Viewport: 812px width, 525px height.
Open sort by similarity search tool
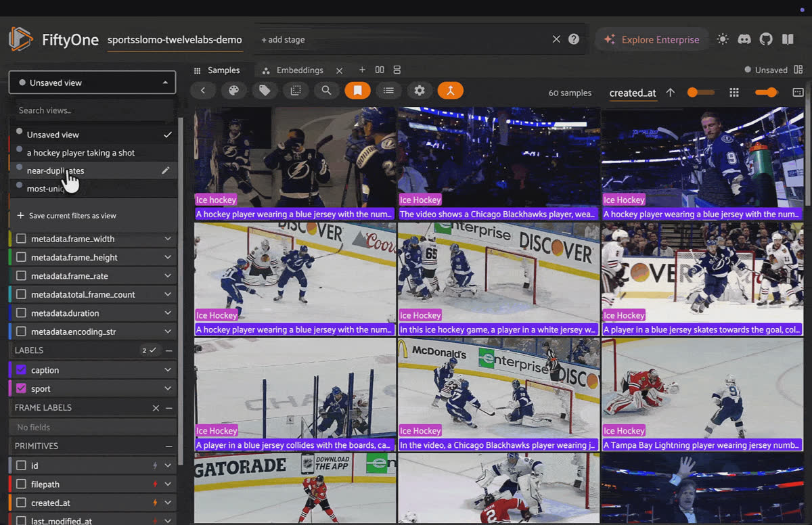pos(326,90)
